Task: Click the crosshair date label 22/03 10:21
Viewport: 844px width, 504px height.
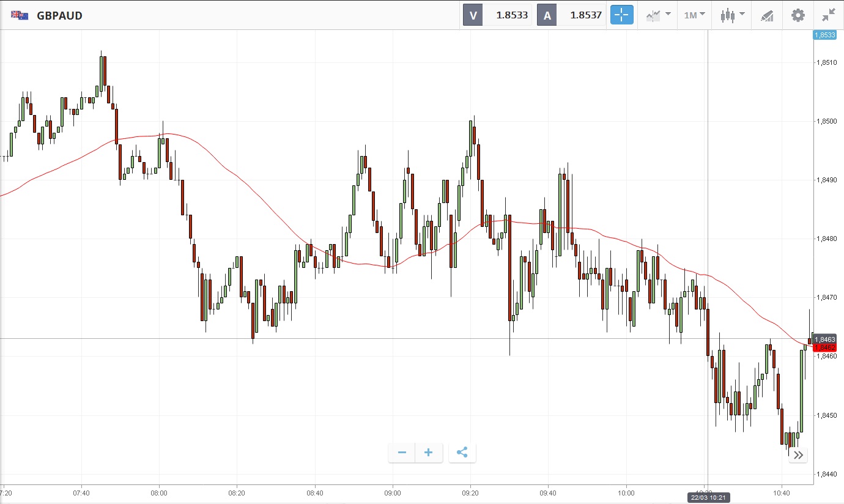Action: tap(708, 498)
